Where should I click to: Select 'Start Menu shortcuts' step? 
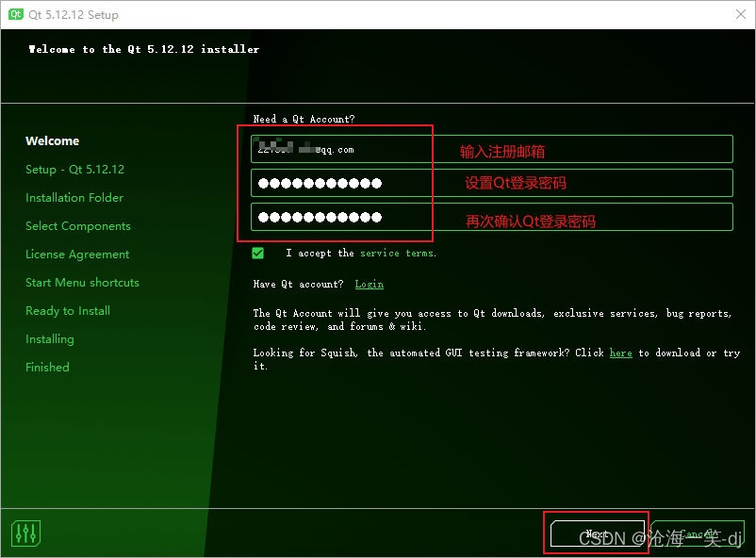pyautogui.click(x=82, y=282)
